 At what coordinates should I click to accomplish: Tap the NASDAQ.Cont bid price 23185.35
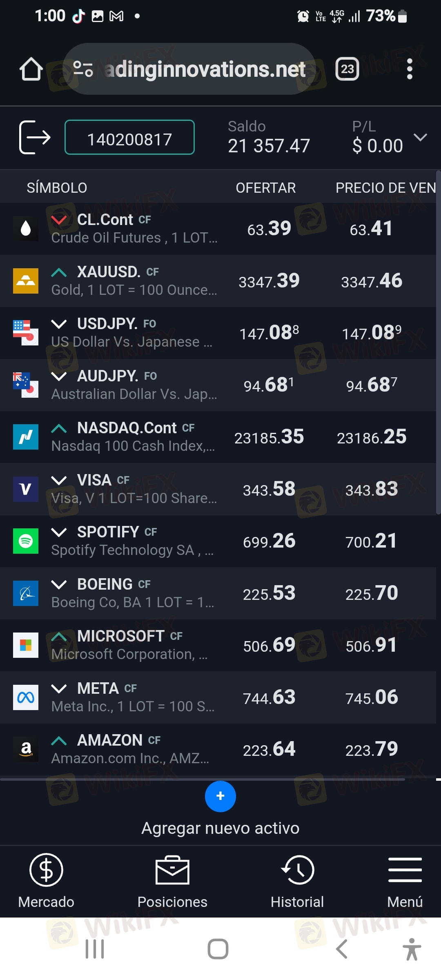269,437
